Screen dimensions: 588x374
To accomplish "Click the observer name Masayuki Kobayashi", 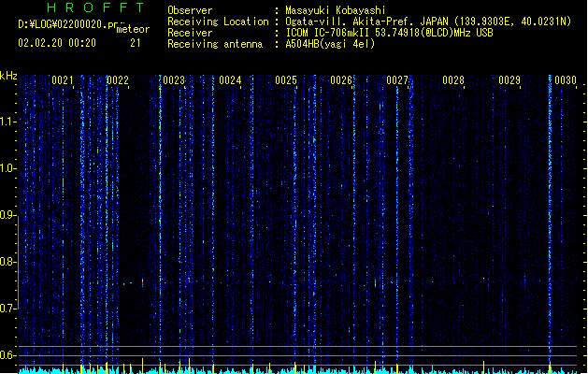I will (x=336, y=10).
